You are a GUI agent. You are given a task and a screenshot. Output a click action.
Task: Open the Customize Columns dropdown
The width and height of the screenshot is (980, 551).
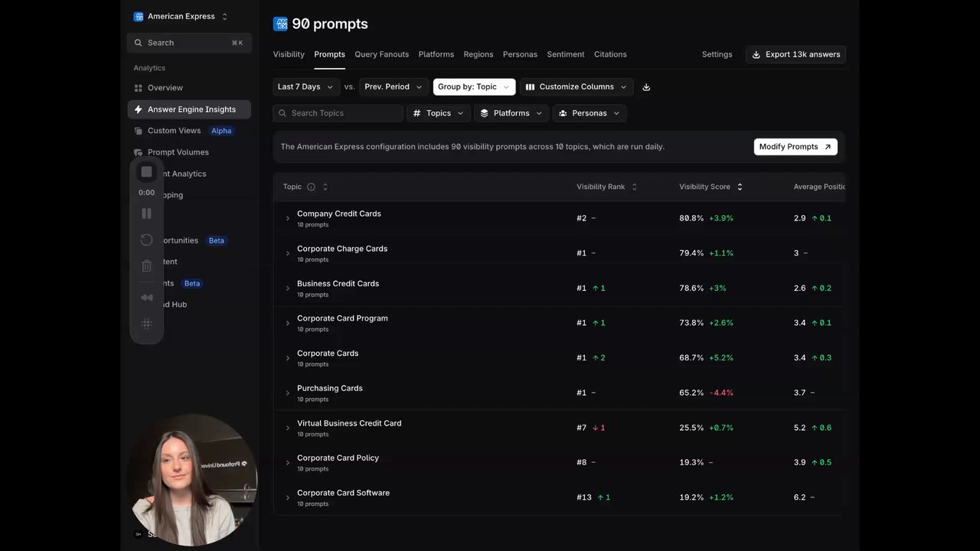coord(577,87)
